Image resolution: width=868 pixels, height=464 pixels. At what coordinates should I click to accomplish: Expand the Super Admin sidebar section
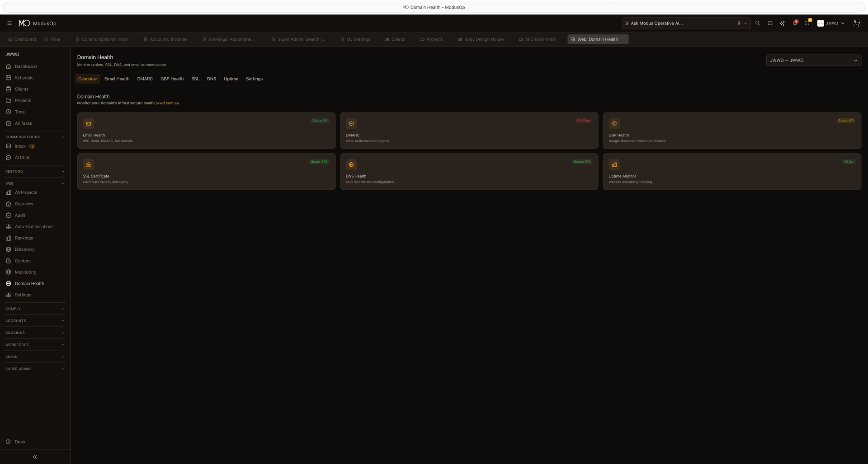pos(35,369)
